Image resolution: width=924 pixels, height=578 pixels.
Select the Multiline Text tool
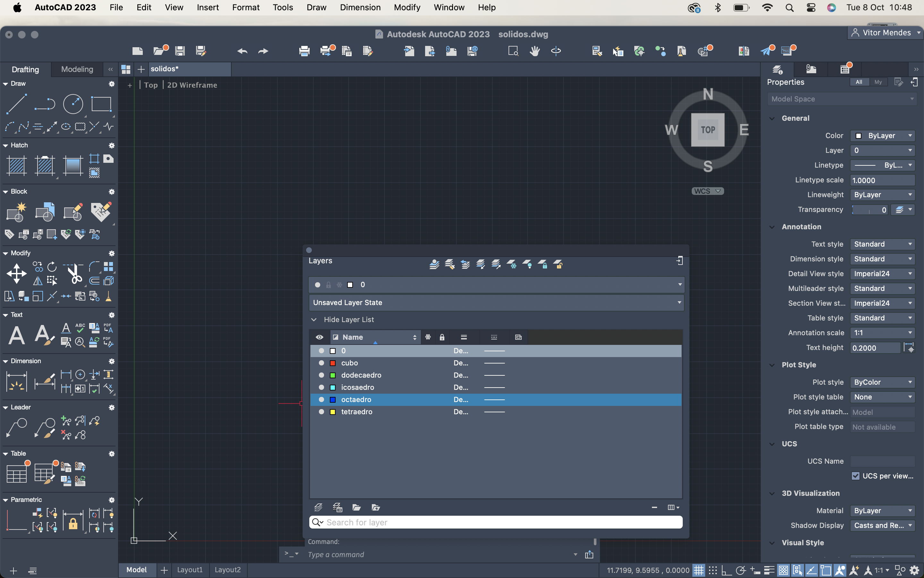[x=16, y=335]
